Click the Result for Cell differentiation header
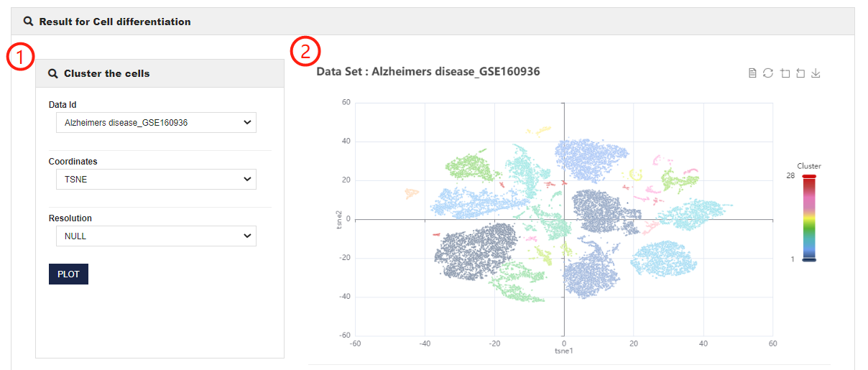Image resolution: width=868 pixels, height=370 pixels. (115, 22)
